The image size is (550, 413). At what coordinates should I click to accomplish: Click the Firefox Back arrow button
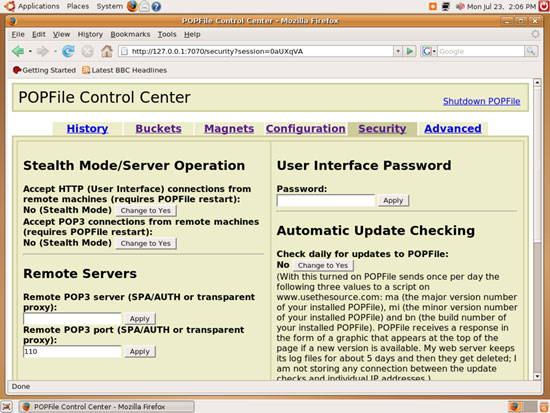(18, 51)
